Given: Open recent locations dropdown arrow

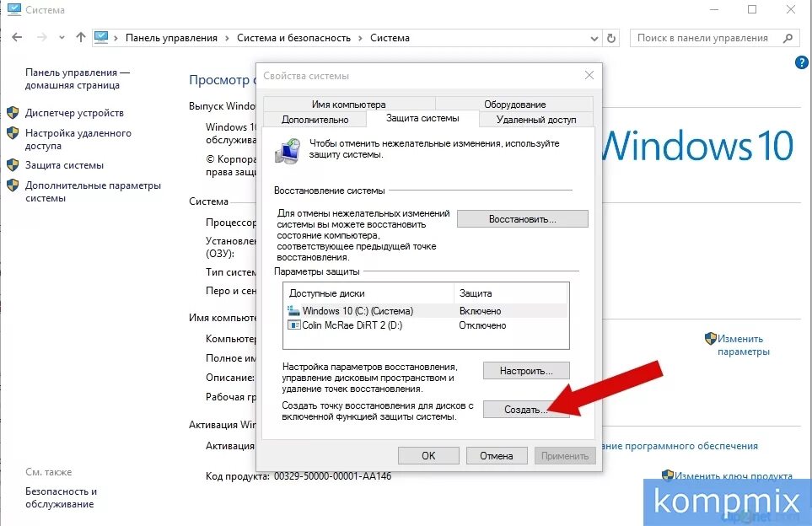Looking at the screenshot, I should tap(62, 38).
